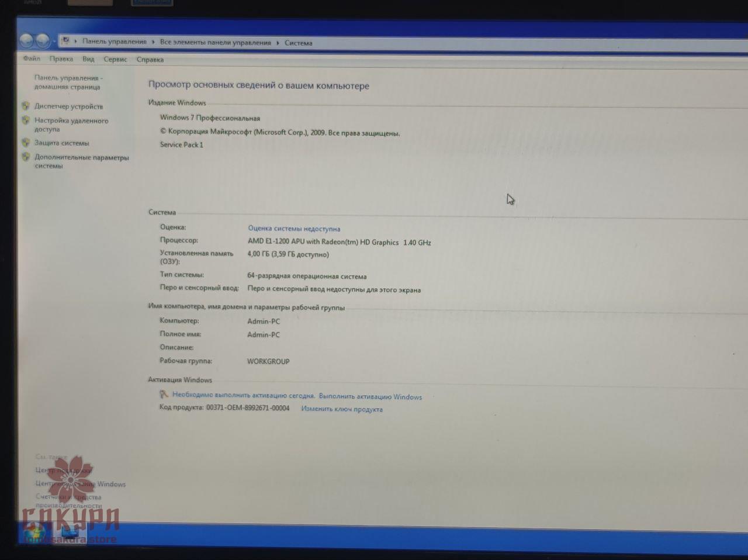748x560 pixels.
Task: Click 4,00 ГБ installed memory value
Action: click(288, 254)
